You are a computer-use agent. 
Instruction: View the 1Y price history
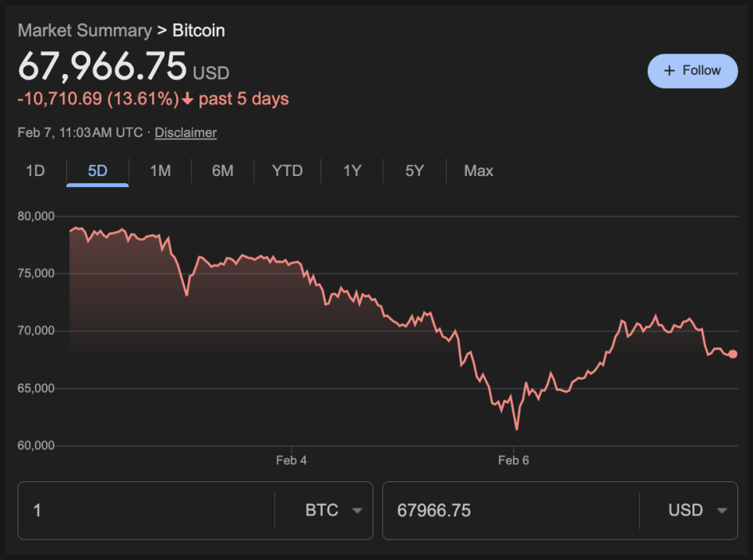(352, 171)
